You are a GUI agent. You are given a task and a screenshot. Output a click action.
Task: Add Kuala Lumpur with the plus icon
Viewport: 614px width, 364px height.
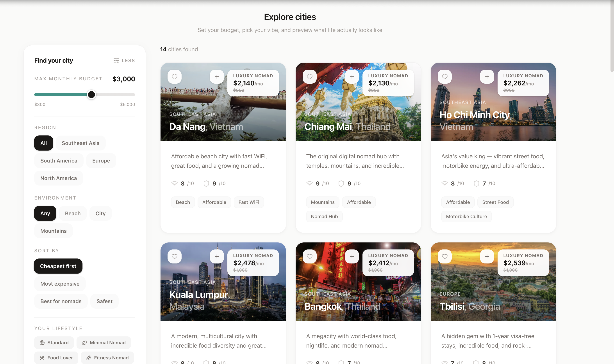217,256
